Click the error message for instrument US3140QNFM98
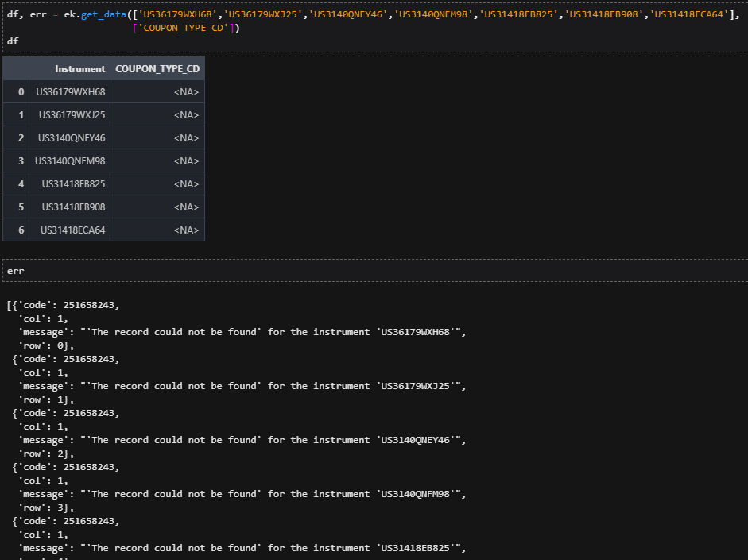 click(242, 494)
